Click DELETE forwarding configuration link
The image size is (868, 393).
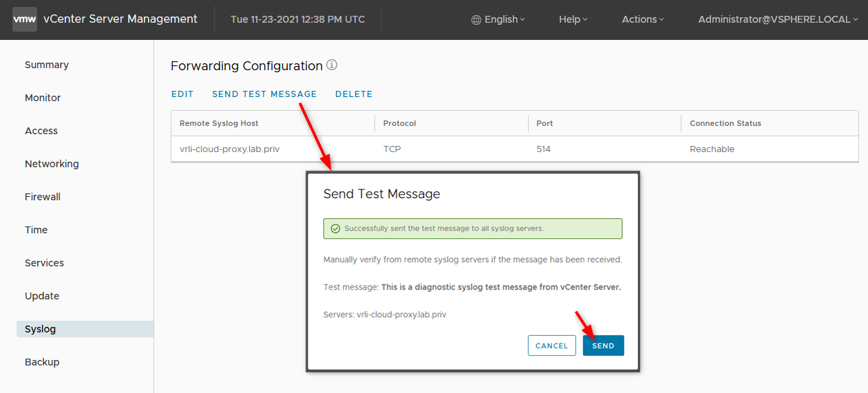[x=354, y=94]
